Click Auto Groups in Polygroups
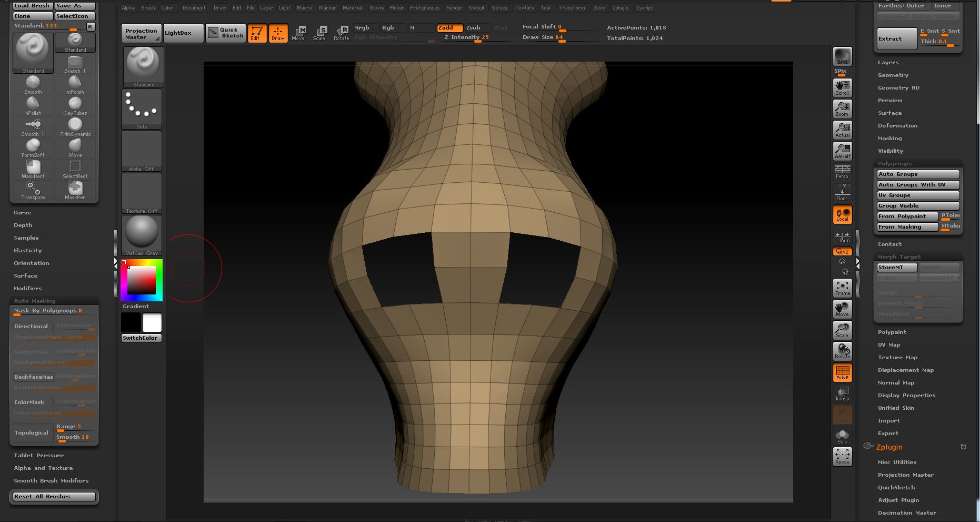This screenshot has width=980, height=522. pos(918,174)
